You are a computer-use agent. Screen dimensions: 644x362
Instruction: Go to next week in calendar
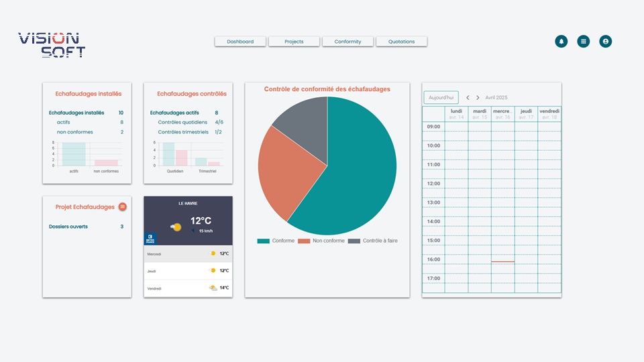tap(478, 98)
